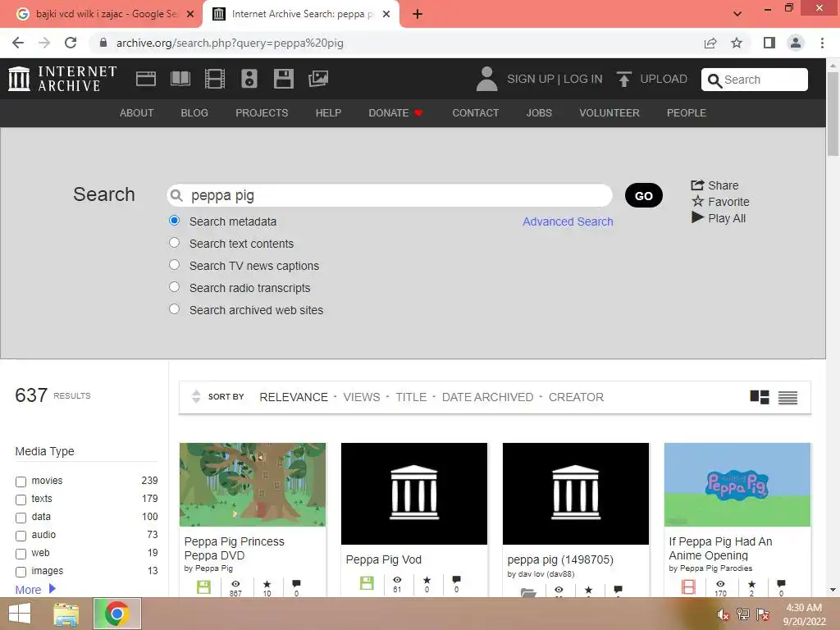Open the Texts book icon in navbar
The height and width of the screenshot is (630, 840).
tap(180, 79)
